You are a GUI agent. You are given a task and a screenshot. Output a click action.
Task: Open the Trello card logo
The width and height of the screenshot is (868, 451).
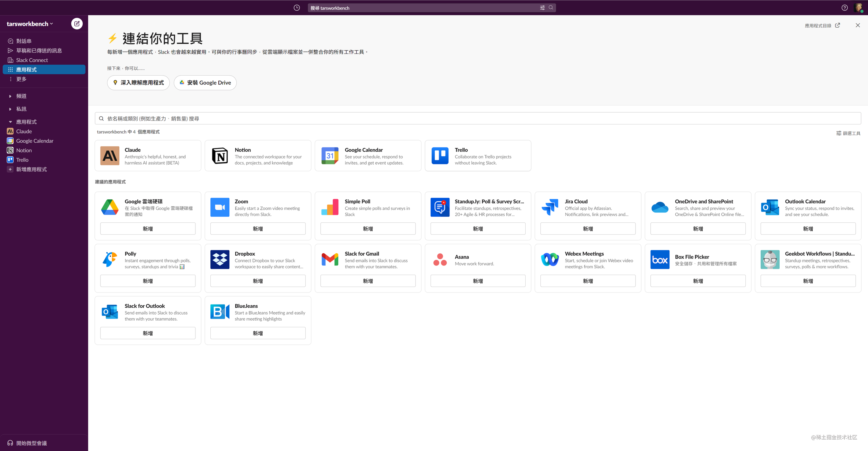[x=440, y=155]
